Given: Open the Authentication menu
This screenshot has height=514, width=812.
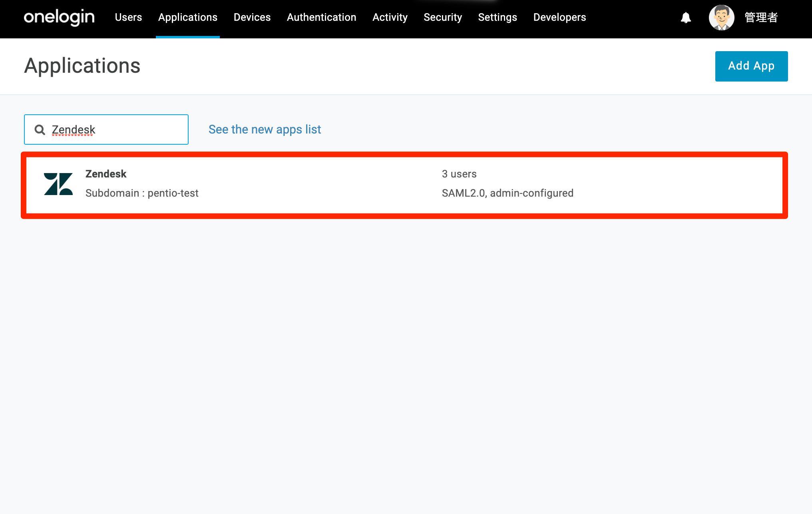Looking at the screenshot, I should coord(322,17).
